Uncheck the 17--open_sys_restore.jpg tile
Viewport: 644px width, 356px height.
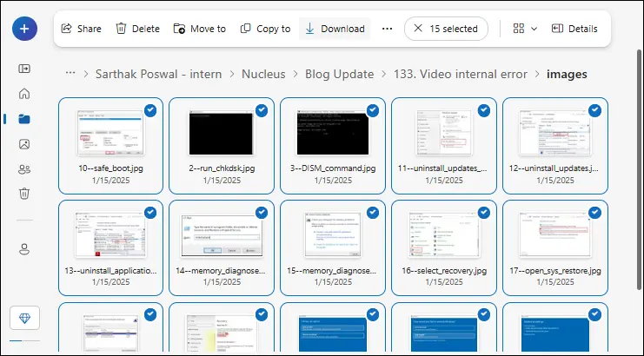[595, 213]
